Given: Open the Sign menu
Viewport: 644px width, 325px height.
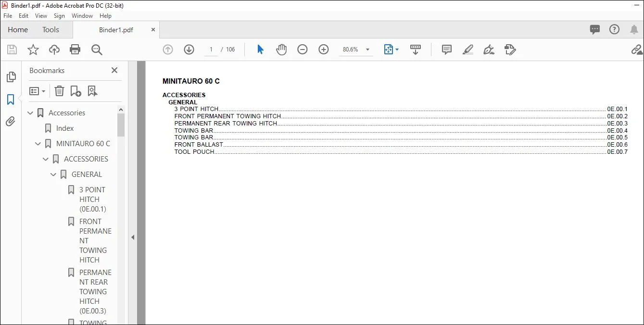Looking at the screenshot, I should (x=60, y=16).
